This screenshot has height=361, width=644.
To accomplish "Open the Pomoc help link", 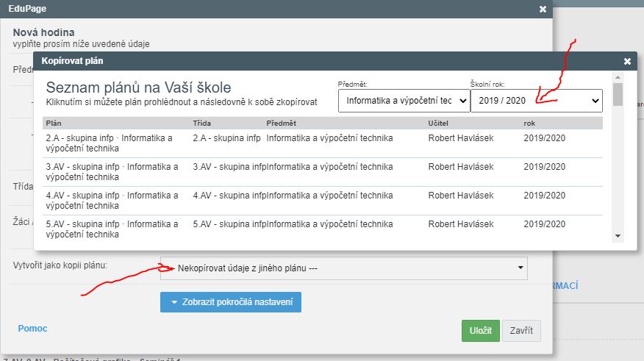I will (x=32, y=329).
